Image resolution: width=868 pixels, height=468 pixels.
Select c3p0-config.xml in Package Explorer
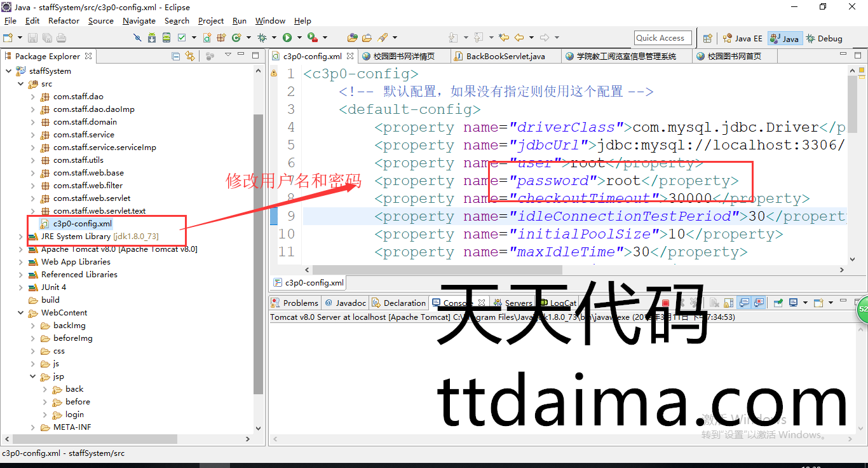tap(82, 224)
